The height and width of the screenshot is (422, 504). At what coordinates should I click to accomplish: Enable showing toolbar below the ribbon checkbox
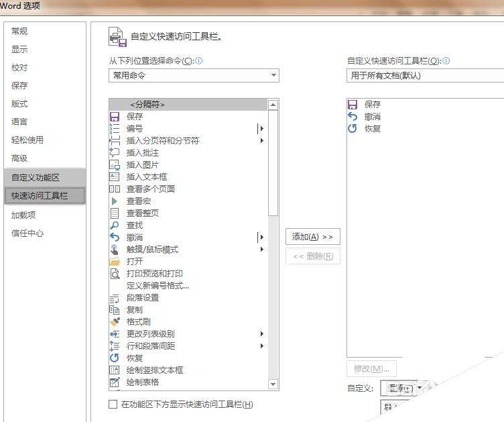[113, 405]
